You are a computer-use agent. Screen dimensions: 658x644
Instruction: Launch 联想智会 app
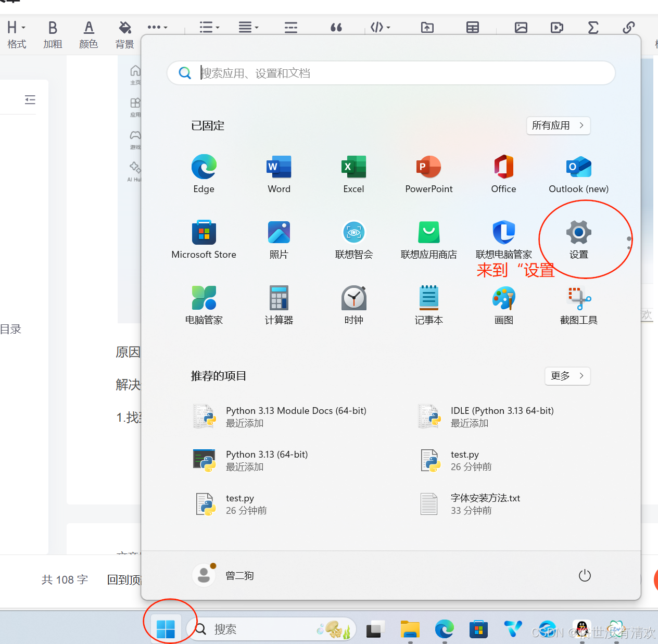point(353,239)
